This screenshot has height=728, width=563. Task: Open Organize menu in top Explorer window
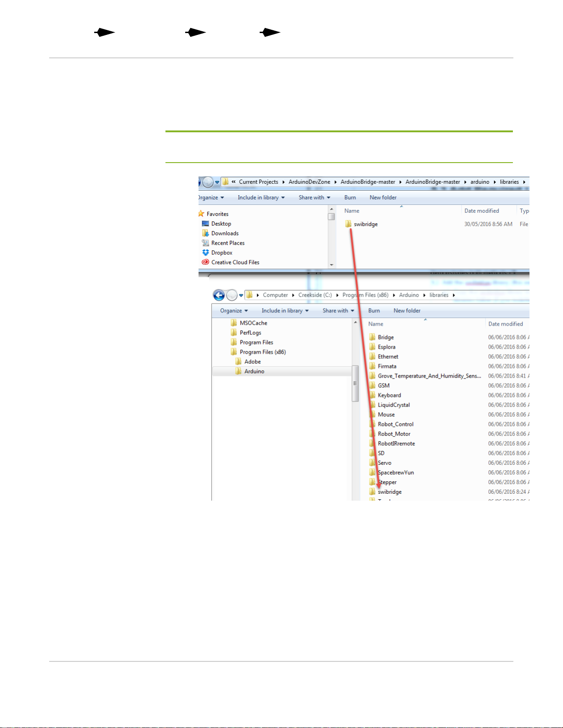click(x=211, y=198)
